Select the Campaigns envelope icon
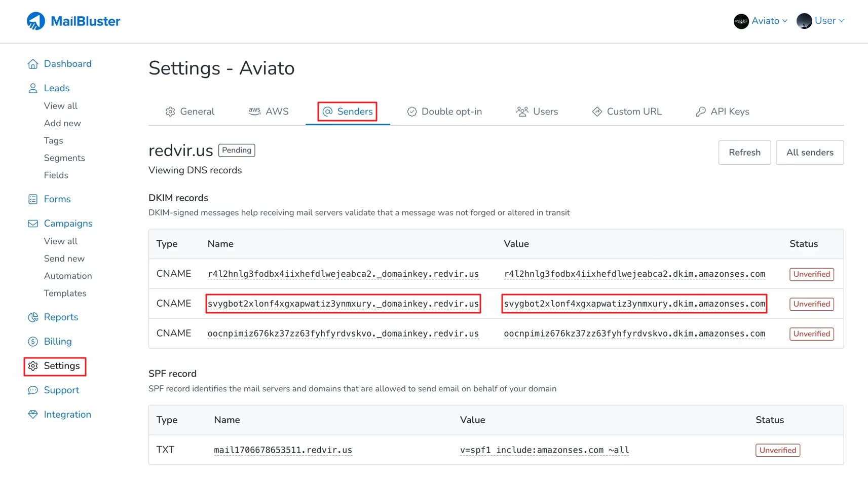Screen dimensions: 868x477 32,223
